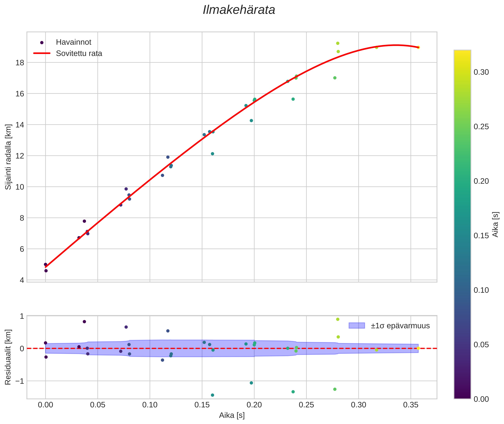The width and height of the screenshot is (504, 424).
Task: Click the blue ±1σ legend patch
Action: 357,326
